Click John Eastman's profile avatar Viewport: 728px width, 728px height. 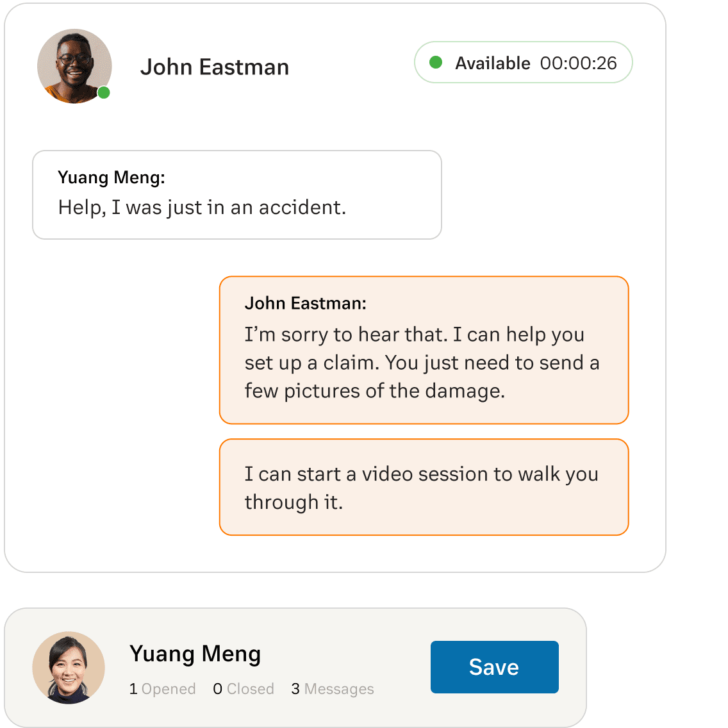(74, 66)
